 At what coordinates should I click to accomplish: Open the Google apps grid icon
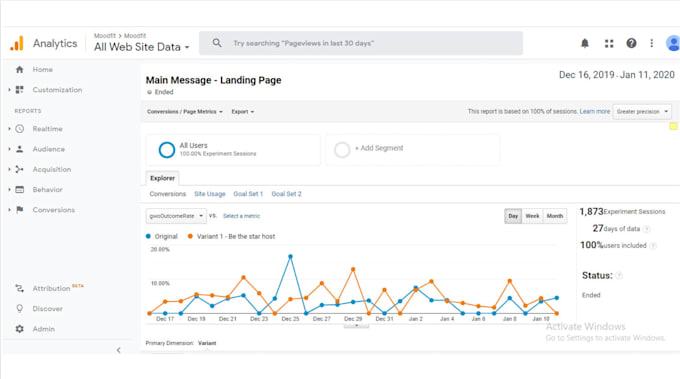click(609, 43)
